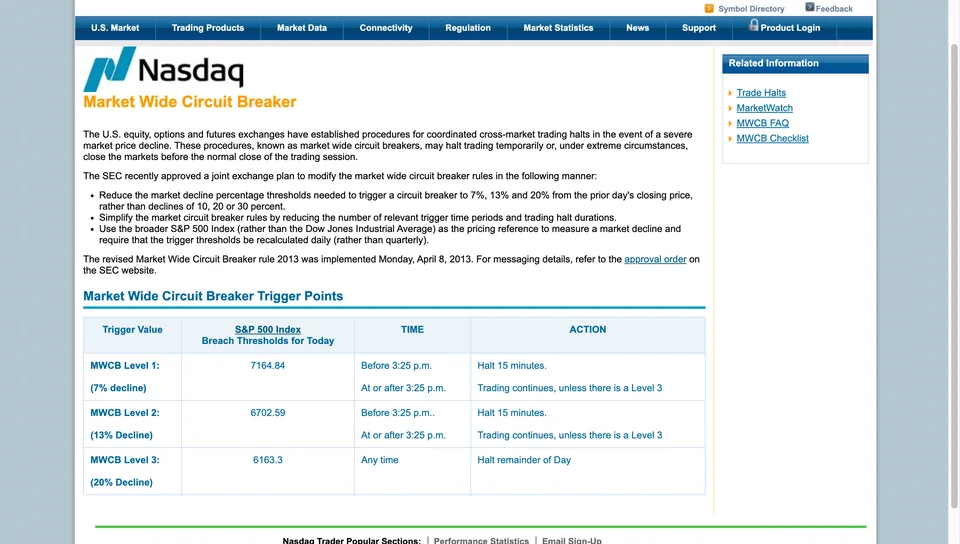Click the Market Wide Circuit Breaker heading
960x544 pixels.
(x=190, y=102)
